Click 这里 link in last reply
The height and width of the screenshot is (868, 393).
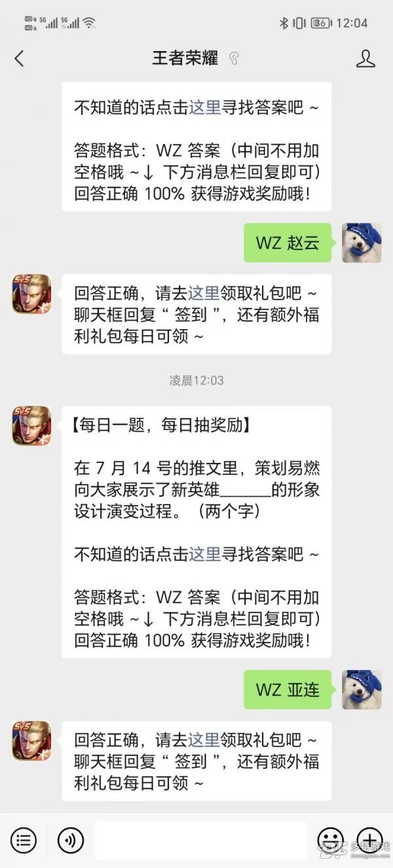[204, 740]
